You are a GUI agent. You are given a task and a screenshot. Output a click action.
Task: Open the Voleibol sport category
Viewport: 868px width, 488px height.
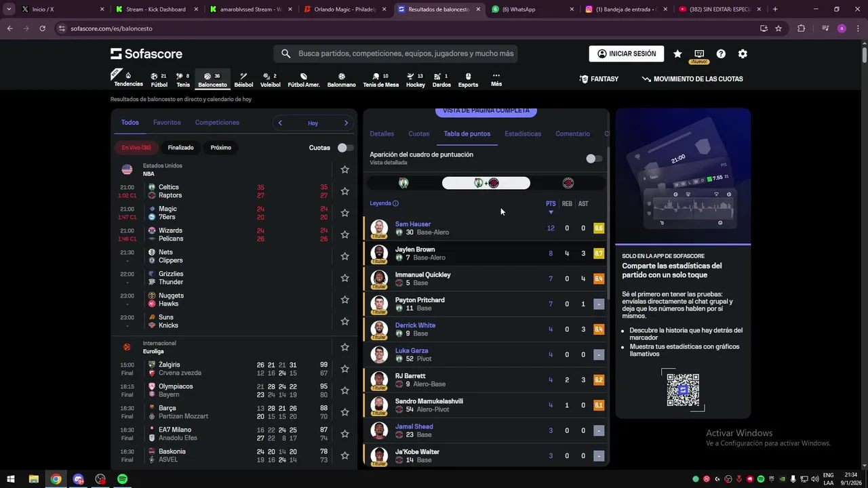[x=270, y=80]
